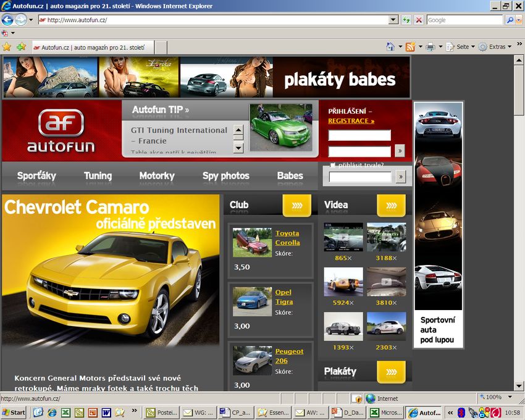Launch PowerPoint from the Quick Launch bar
This screenshot has width=525, height=420.
(93, 413)
